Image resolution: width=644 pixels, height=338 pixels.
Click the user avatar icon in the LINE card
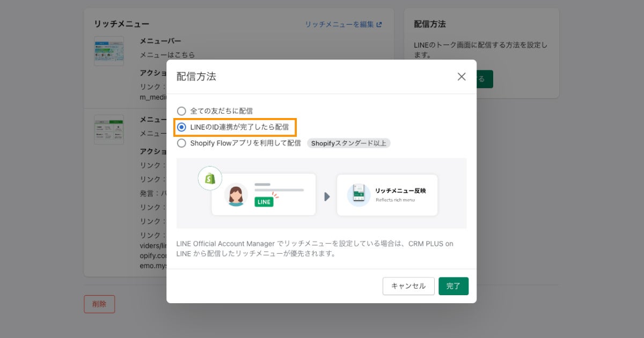click(x=237, y=195)
